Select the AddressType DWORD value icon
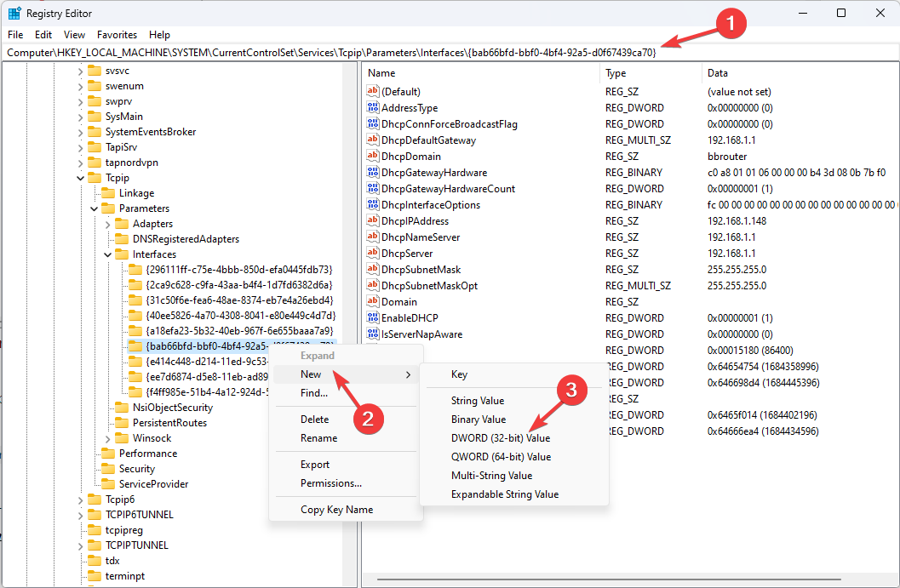The image size is (900, 588). tap(372, 107)
